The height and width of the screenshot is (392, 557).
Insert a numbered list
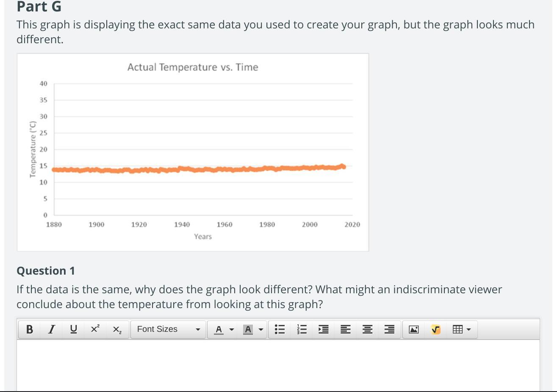coord(302,329)
